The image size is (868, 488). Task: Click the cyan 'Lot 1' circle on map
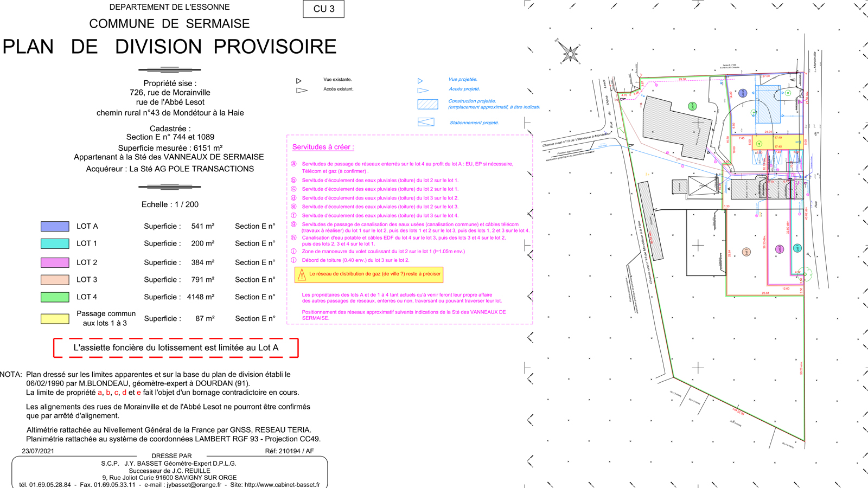pyautogui.click(x=797, y=248)
